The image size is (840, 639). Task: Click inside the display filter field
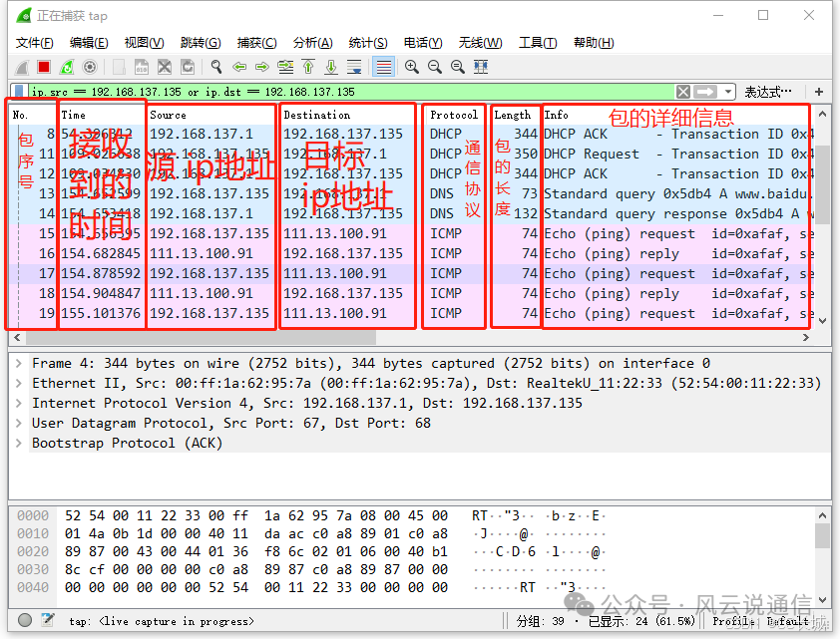[351, 92]
